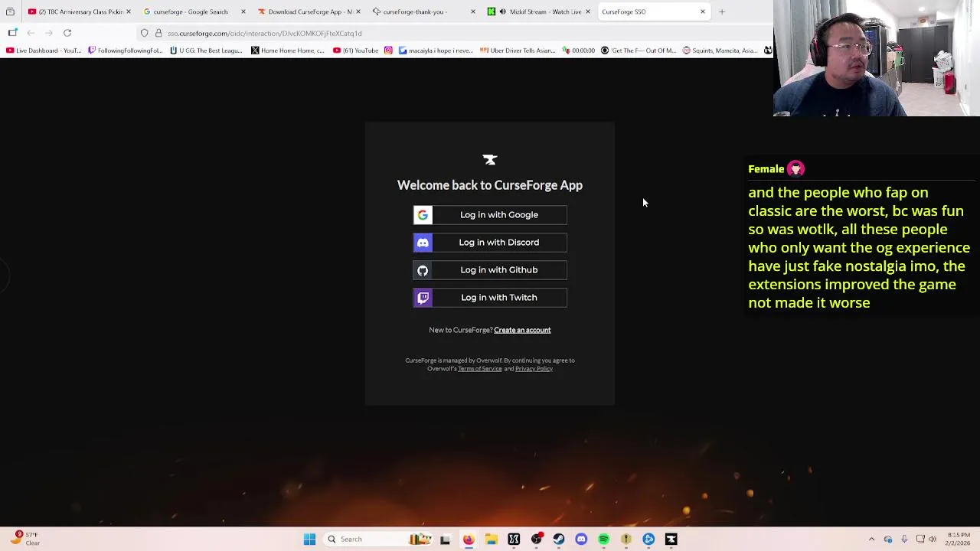The height and width of the screenshot is (551, 980).
Task: Log in with Google
Action: (x=490, y=215)
